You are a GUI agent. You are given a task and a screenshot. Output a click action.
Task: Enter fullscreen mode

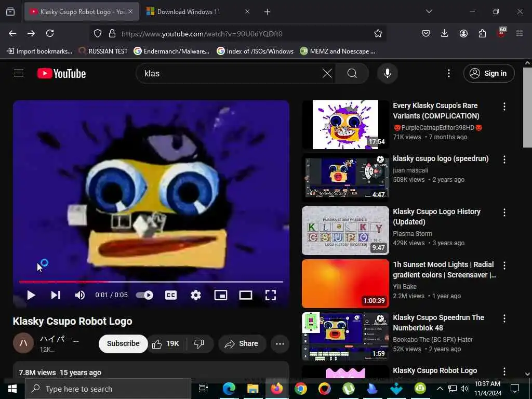pos(270,295)
